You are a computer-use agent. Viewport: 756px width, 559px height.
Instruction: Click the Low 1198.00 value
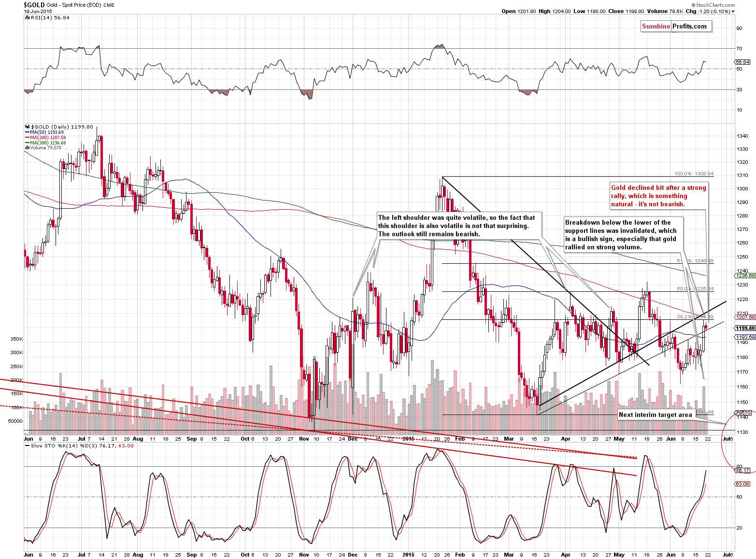click(589, 11)
